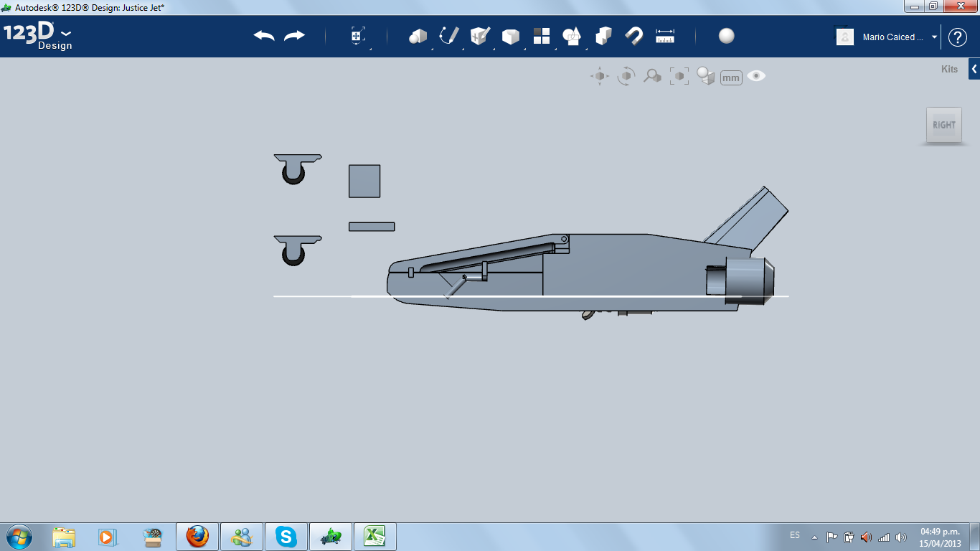The height and width of the screenshot is (551, 980).
Task: Launch Windows Media Player from the taskbar
Action: [107, 537]
